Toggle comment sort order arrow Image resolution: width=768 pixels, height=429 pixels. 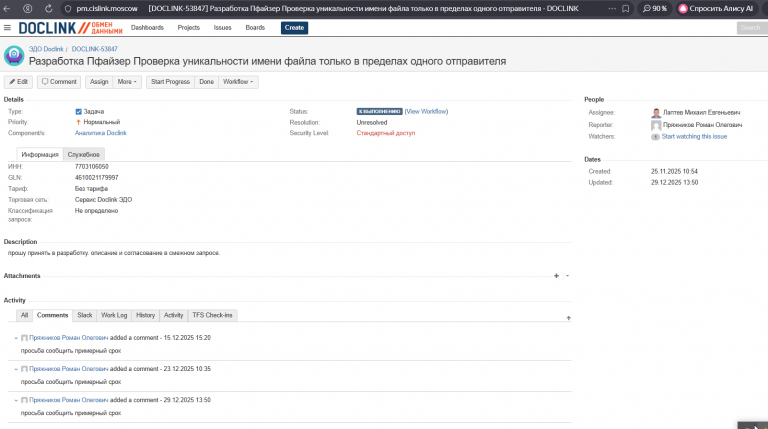[x=568, y=318]
